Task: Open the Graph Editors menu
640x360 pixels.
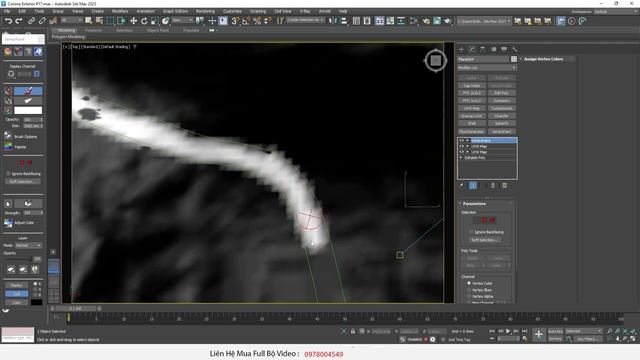Action: coord(175,11)
